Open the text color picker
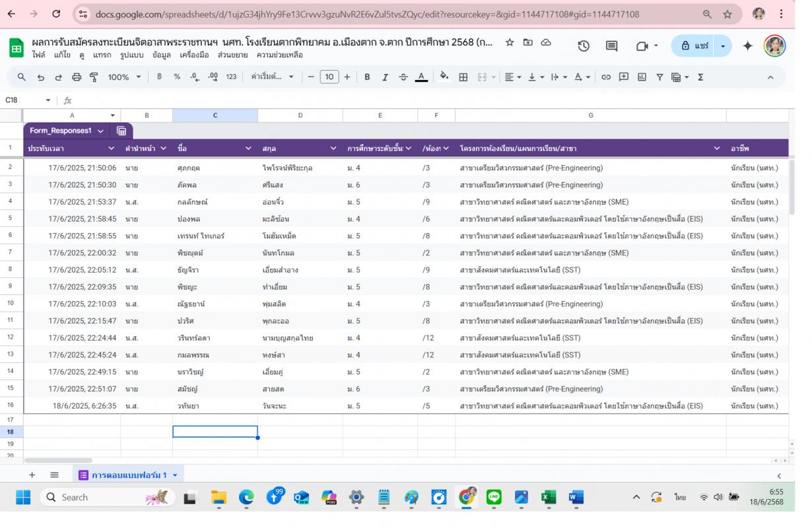The width and height of the screenshot is (812, 528). tap(421, 77)
